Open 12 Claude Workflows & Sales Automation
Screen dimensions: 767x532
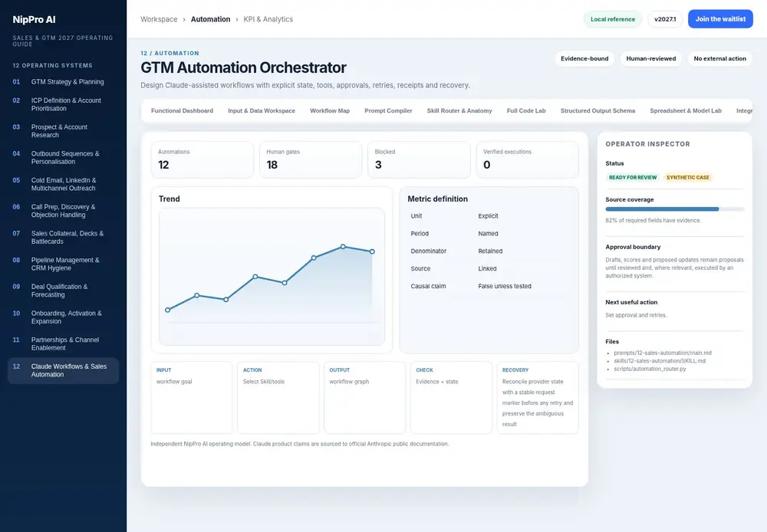(x=63, y=370)
